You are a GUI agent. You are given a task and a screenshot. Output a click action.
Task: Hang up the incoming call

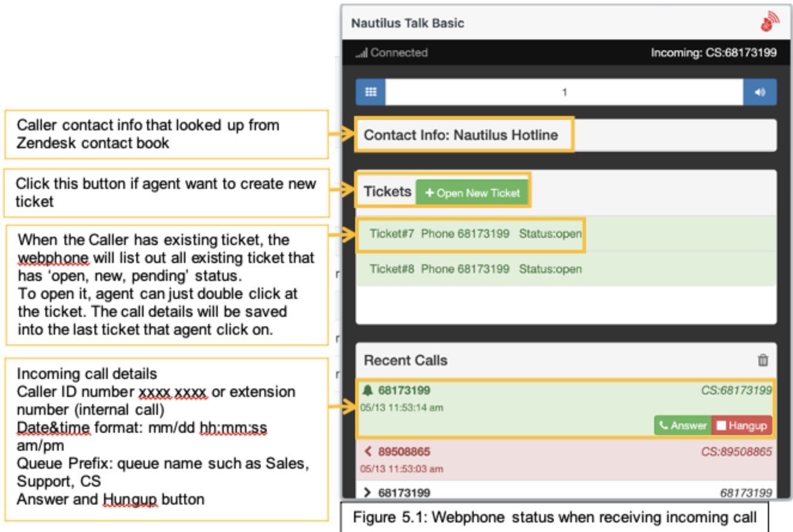point(742,426)
